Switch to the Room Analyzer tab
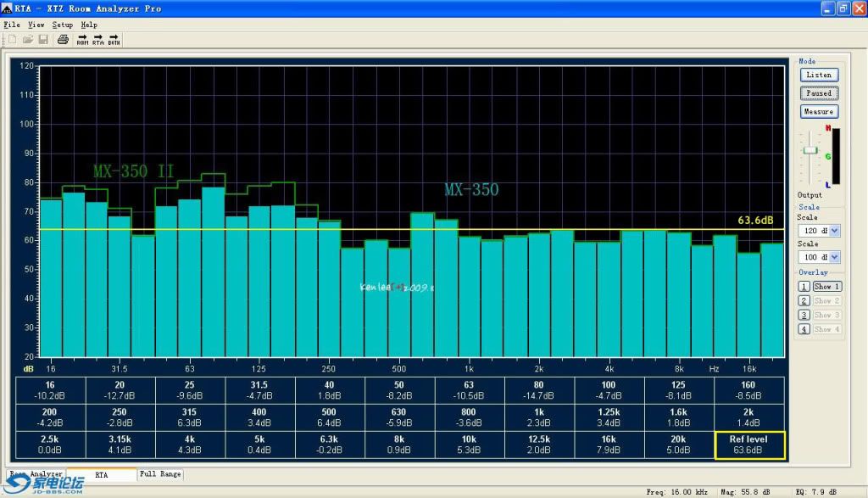The image size is (868, 498). point(36,473)
